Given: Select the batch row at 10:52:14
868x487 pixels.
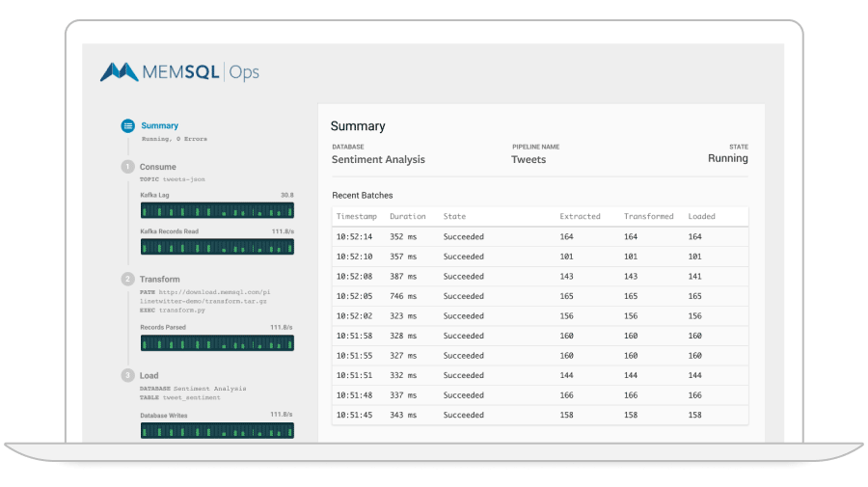Looking at the screenshot, I should (540, 236).
